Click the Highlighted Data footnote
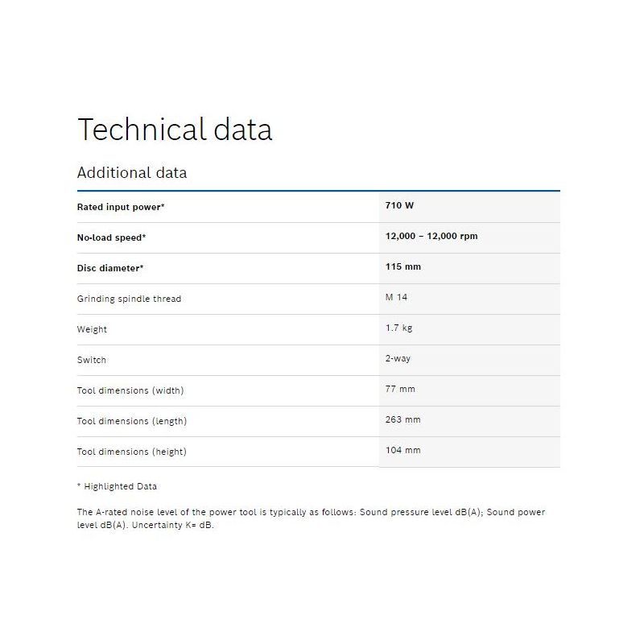This screenshot has width=644, height=644. (x=117, y=487)
